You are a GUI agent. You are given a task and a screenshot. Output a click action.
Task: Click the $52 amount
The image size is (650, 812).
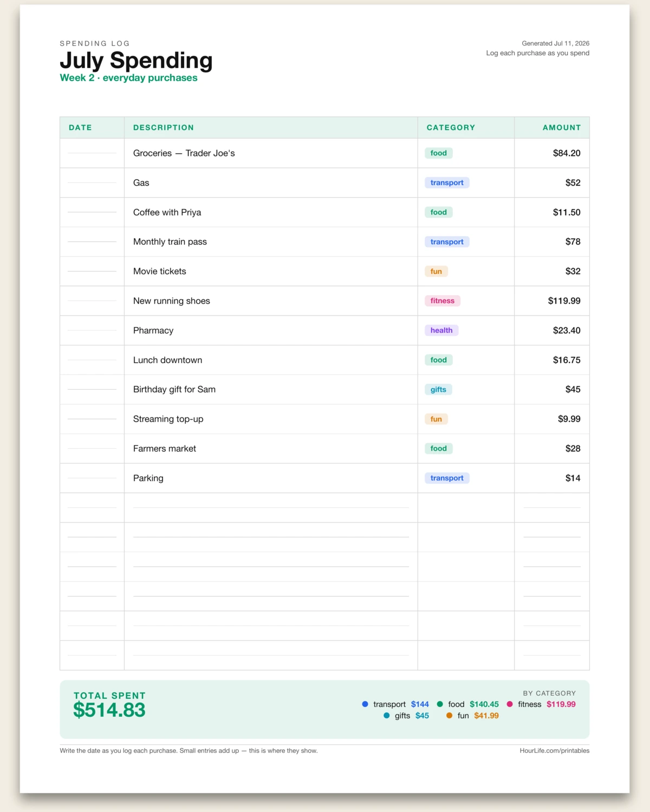(x=573, y=183)
